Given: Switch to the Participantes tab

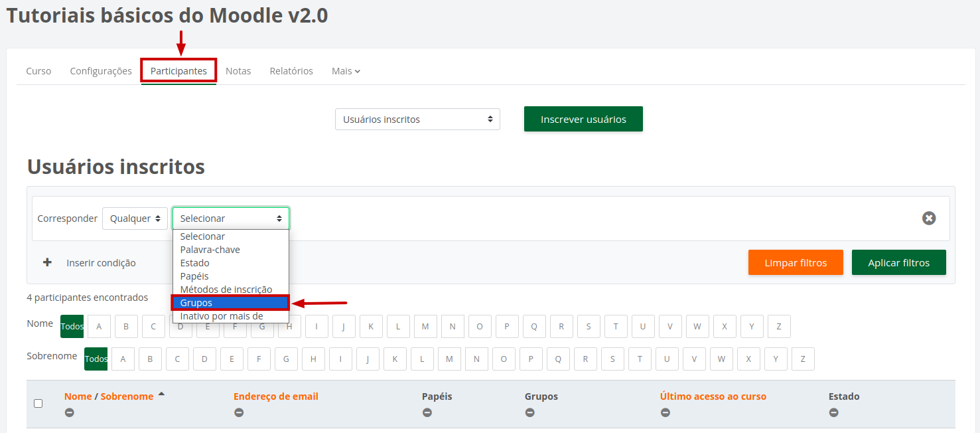Looking at the screenshot, I should (x=178, y=71).
